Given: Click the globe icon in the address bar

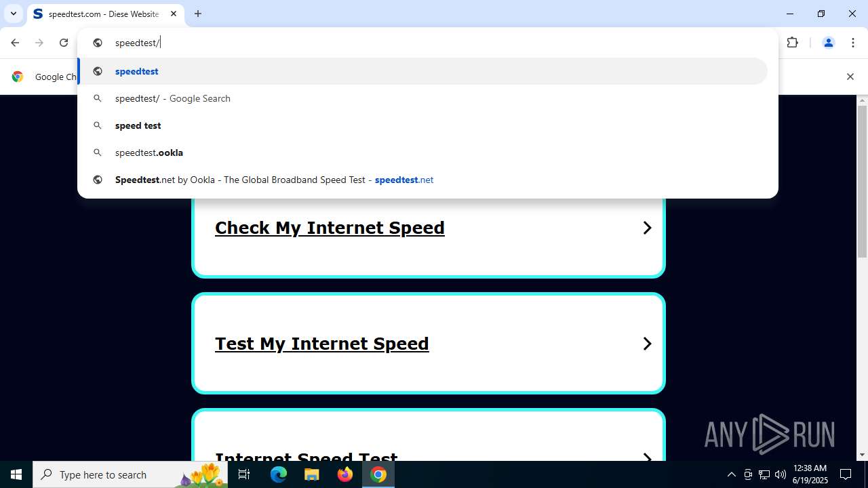Looking at the screenshot, I should coord(98,43).
